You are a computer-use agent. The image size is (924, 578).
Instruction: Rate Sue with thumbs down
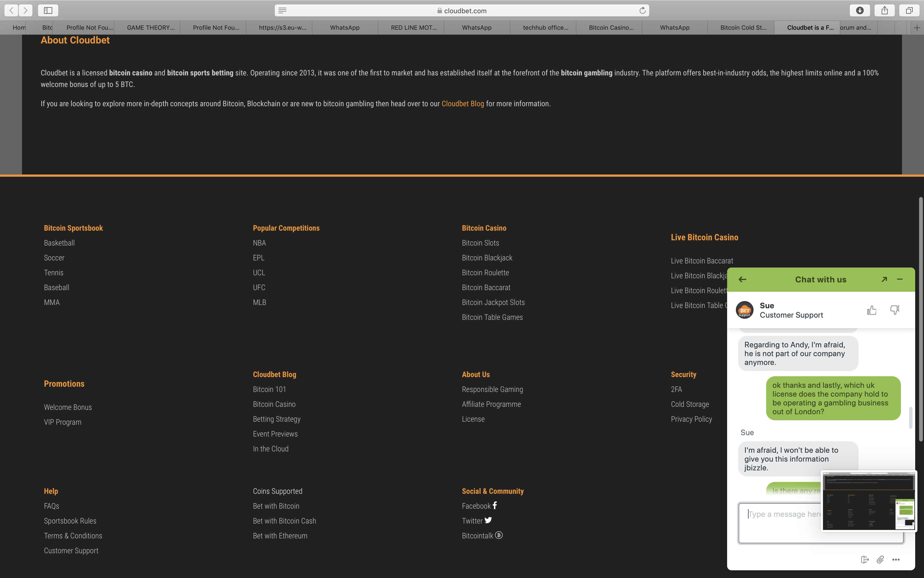[895, 310]
